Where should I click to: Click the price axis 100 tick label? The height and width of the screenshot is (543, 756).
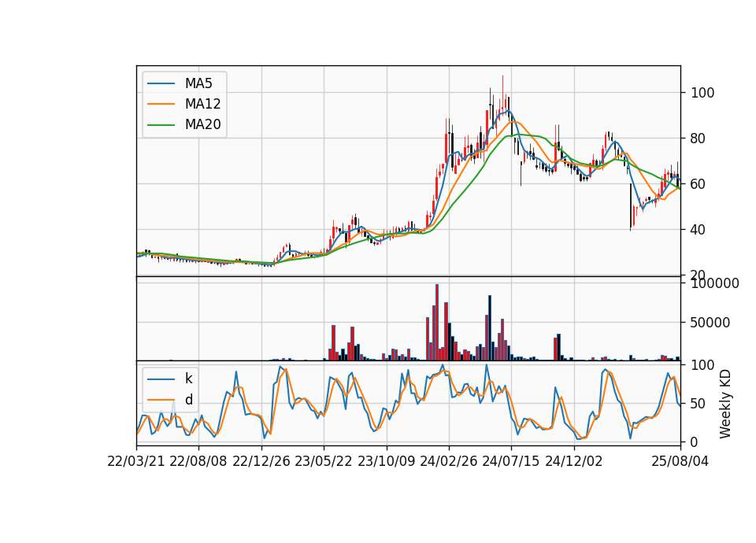point(702,93)
